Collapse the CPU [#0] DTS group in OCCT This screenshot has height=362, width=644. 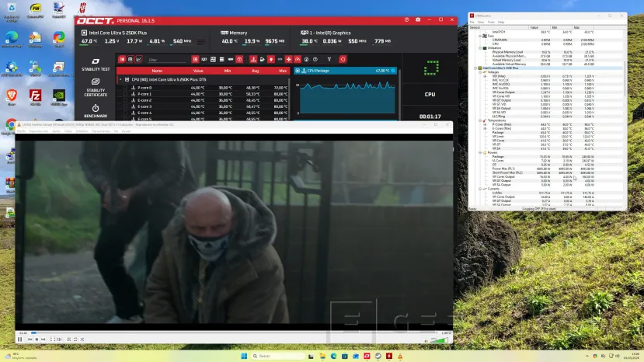click(120, 79)
